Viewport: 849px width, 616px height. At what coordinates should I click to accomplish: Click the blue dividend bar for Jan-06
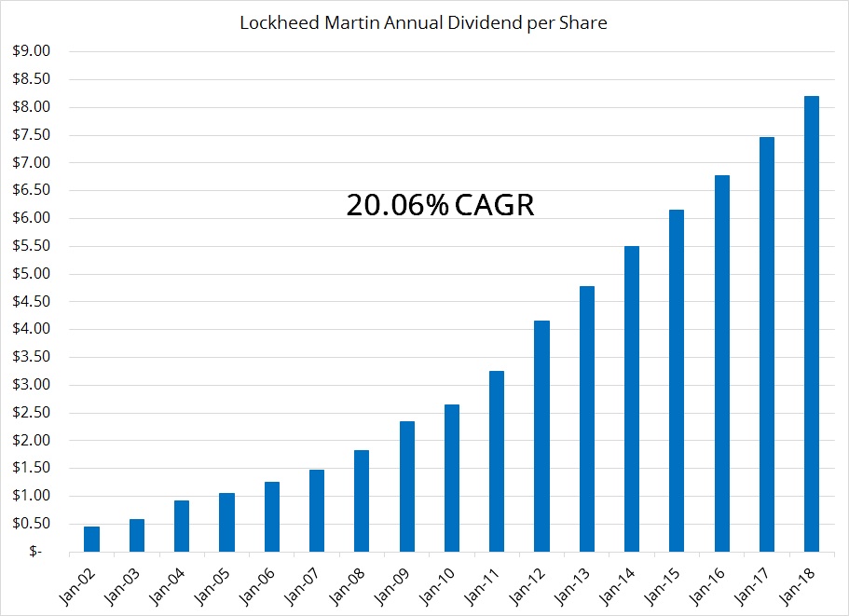[x=272, y=517]
